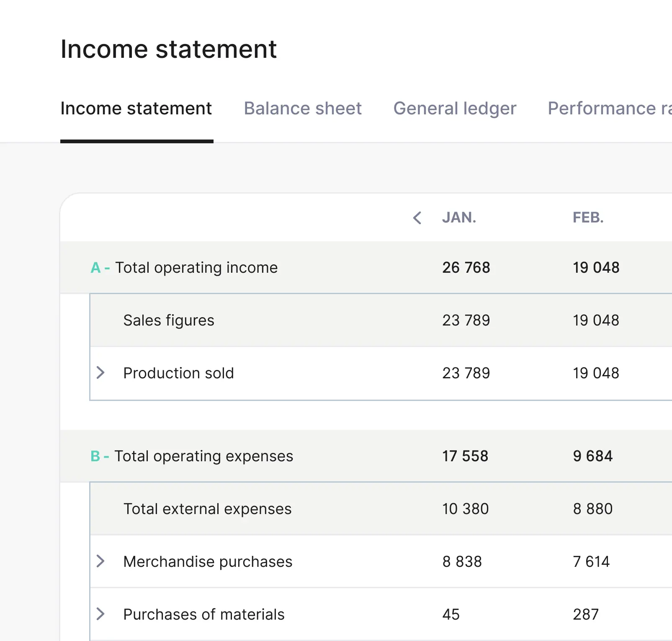Go to previous months with left chevron
Image resolution: width=672 pixels, height=641 pixels.
pos(417,218)
